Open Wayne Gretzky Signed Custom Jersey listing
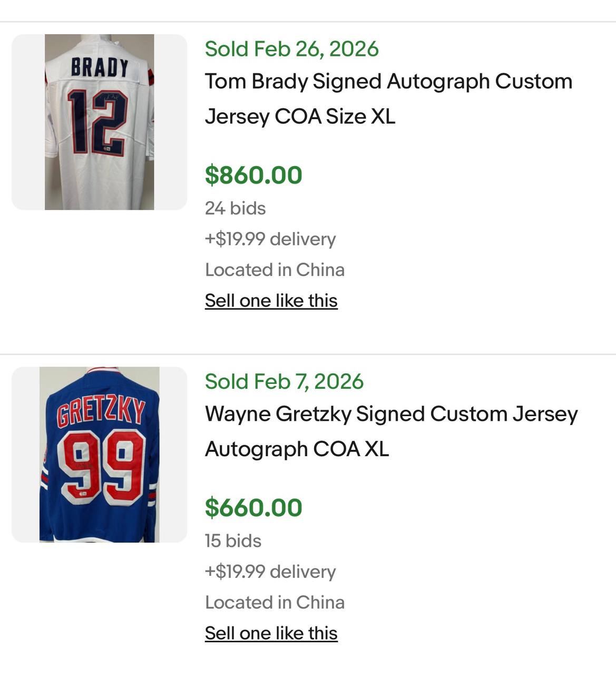 391,431
